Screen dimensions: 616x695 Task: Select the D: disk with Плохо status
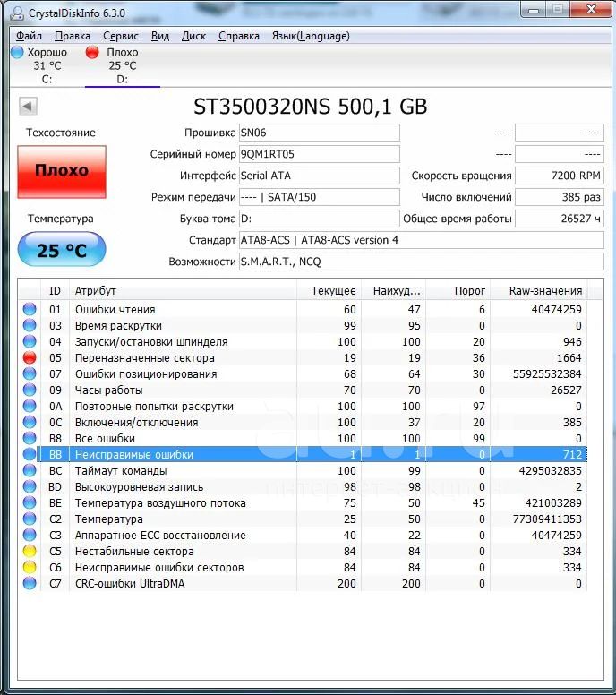coord(123,65)
